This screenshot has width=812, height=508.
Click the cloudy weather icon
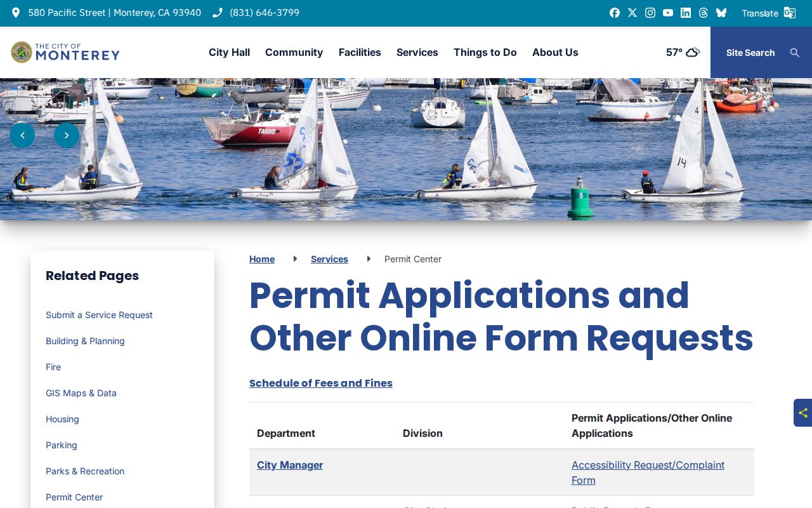693,52
